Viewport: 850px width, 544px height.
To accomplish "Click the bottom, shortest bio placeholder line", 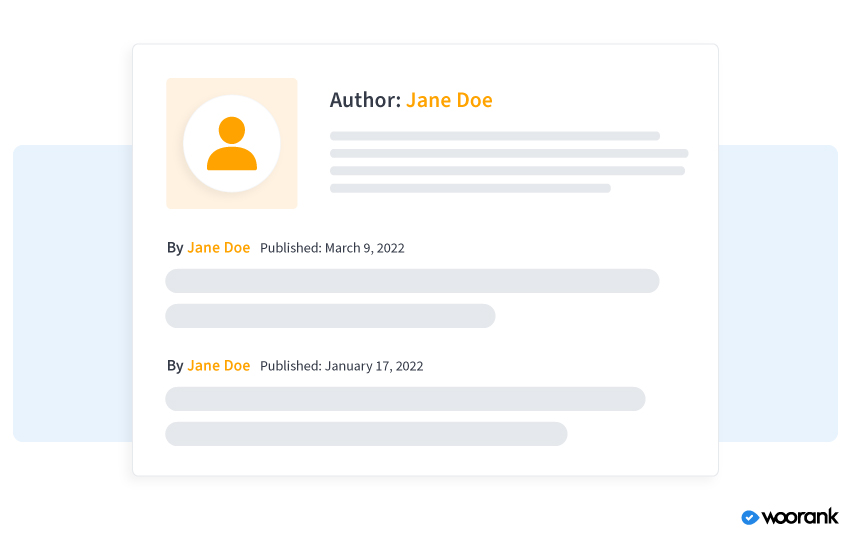I will click(470, 188).
